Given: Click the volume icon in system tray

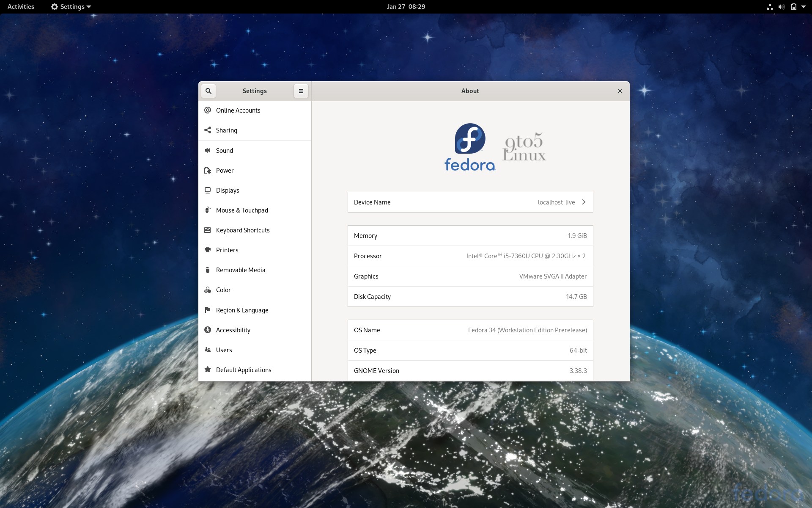Looking at the screenshot, I should point(781,7).
